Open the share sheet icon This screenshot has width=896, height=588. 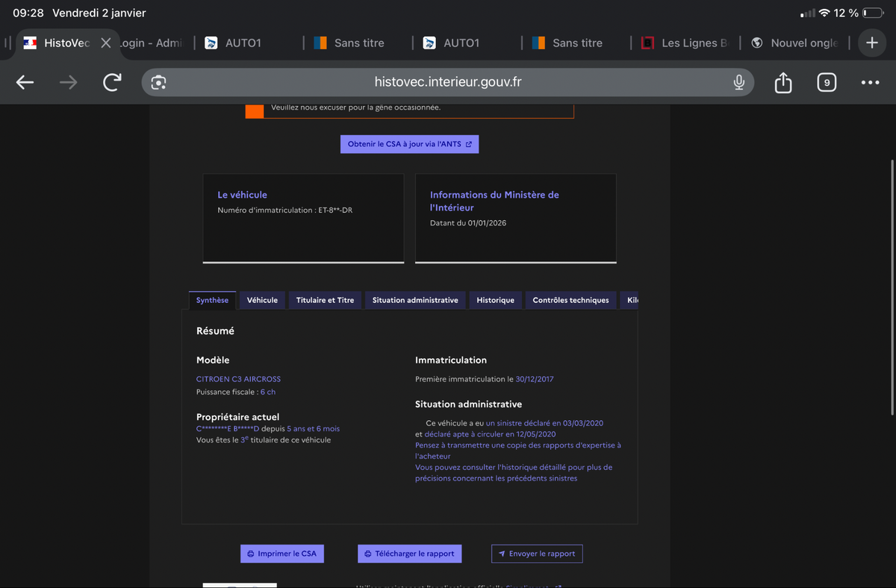tap(783, 82)
